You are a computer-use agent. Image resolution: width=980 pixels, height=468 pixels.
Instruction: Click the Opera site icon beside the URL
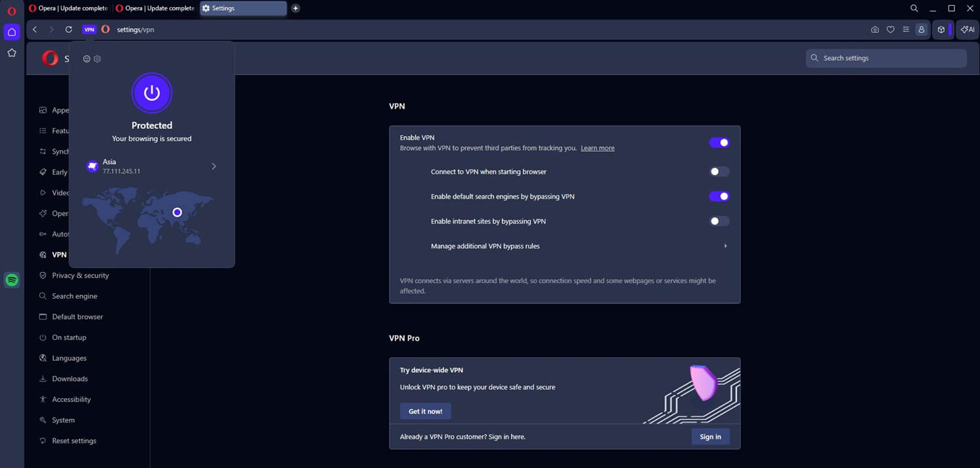[105, 29]
